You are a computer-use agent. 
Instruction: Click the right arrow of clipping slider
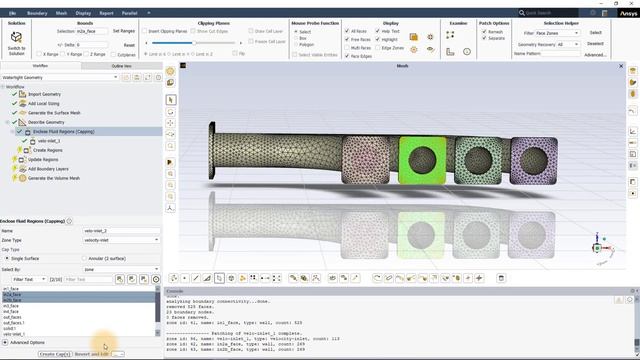tap(240, 42)
